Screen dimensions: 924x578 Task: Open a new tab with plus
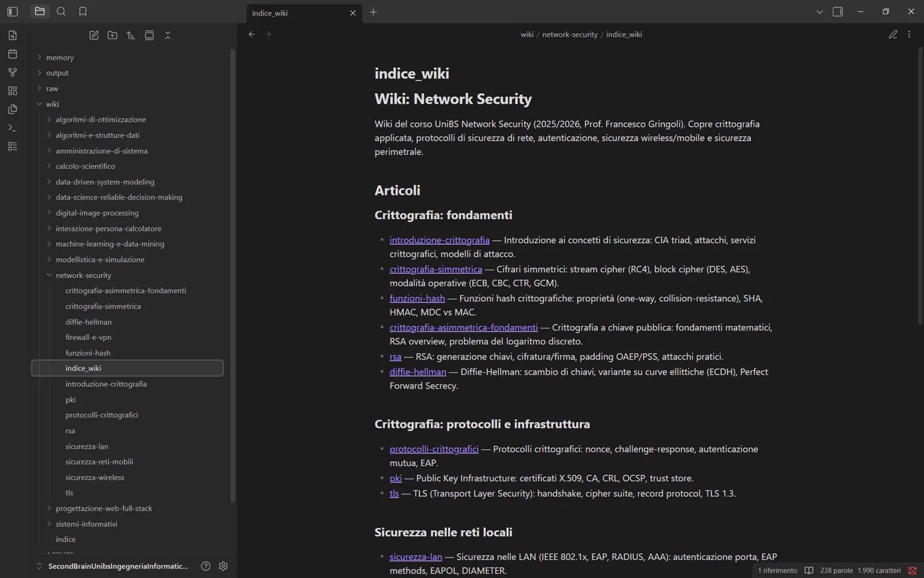[373, 12]
